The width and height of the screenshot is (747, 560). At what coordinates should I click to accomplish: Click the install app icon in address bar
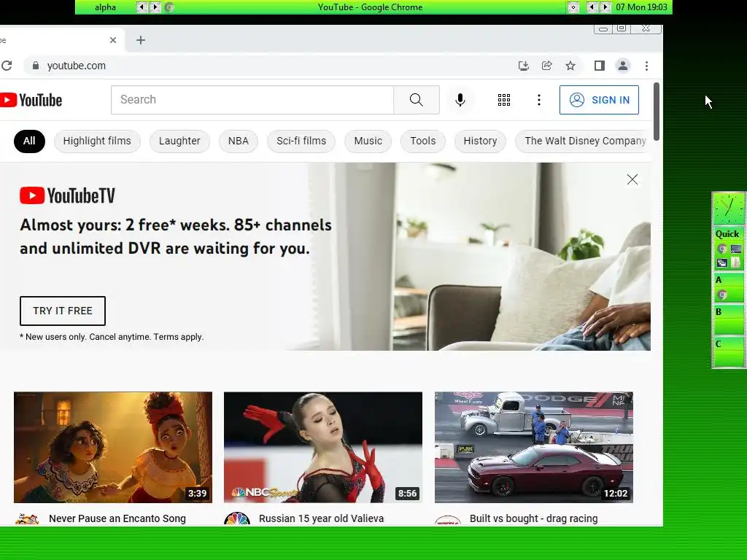click(x=524, y=66)
